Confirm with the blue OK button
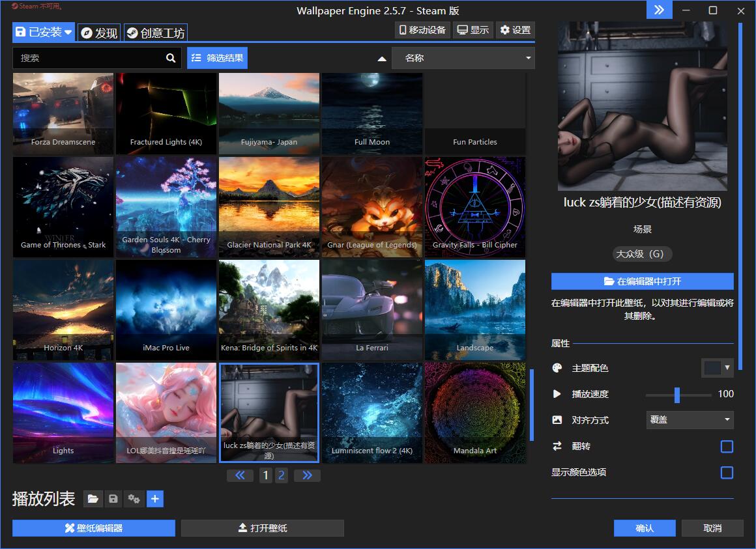Viewport: 756px width, 549px height. coord(645,528)
